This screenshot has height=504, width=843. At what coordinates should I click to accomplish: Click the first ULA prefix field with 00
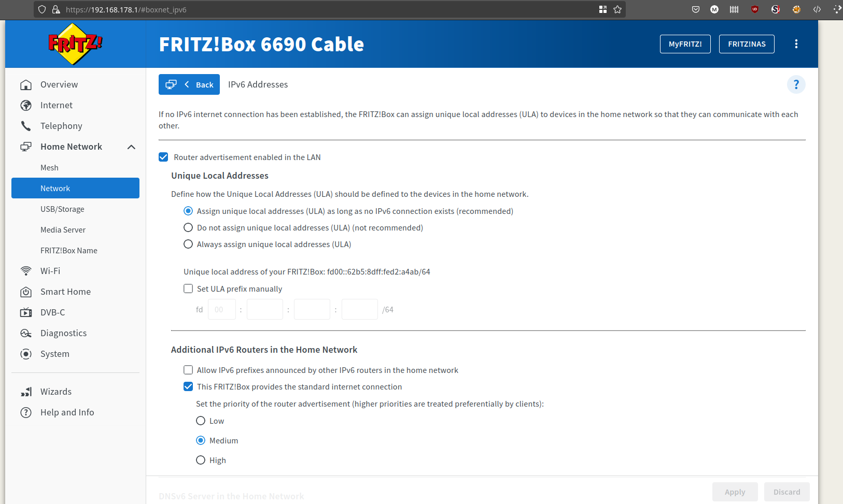coord(222,309)
